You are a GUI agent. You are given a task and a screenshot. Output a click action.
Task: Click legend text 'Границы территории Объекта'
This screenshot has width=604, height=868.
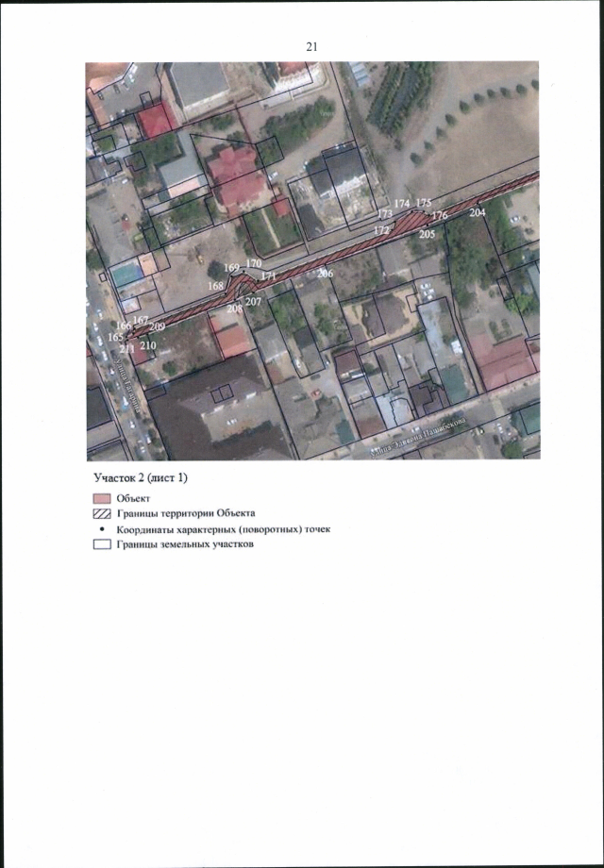coord(186,513)
